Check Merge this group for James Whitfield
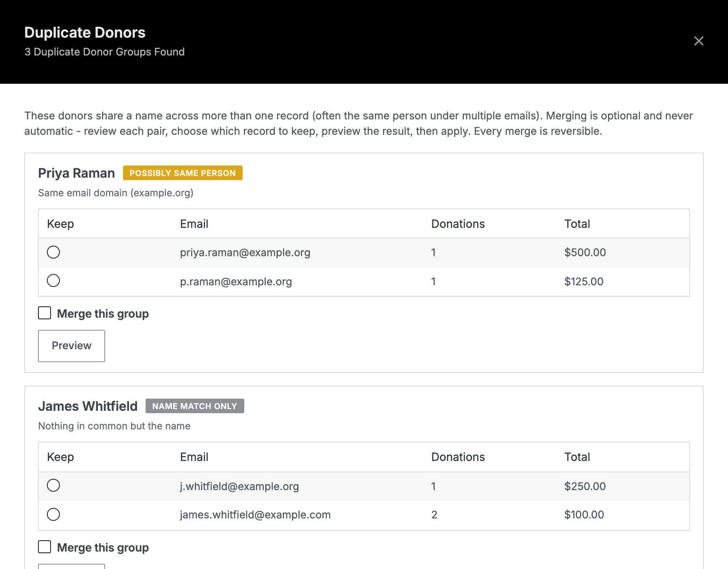The width and height of the screenshot is (728, 569). click(44, 547)
